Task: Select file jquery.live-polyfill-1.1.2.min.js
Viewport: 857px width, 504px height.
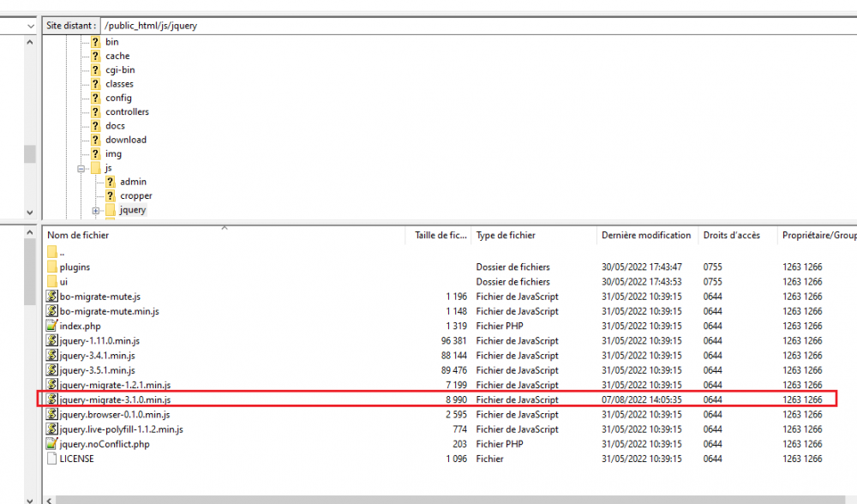Action: (122, 429)
